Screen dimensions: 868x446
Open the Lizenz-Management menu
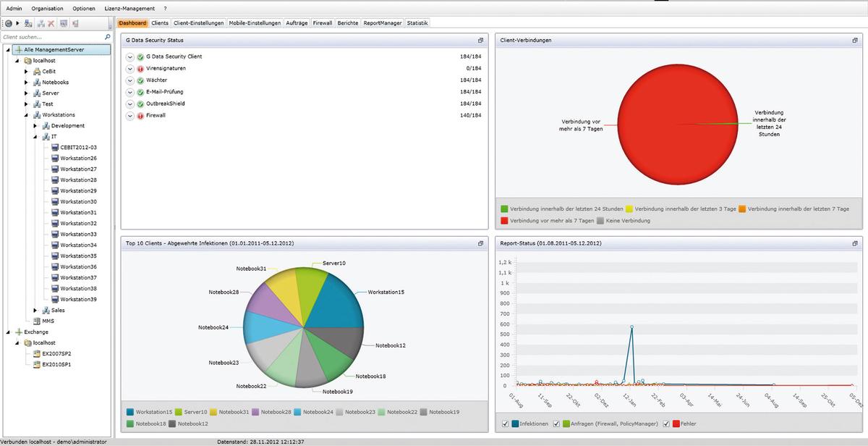(x=129, y=8)
